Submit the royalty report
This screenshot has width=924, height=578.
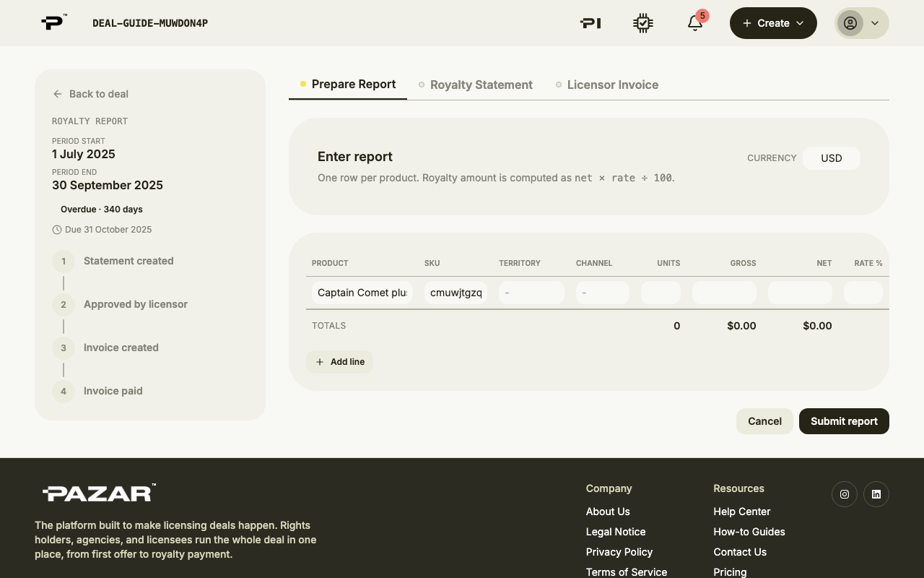(844, 421)
